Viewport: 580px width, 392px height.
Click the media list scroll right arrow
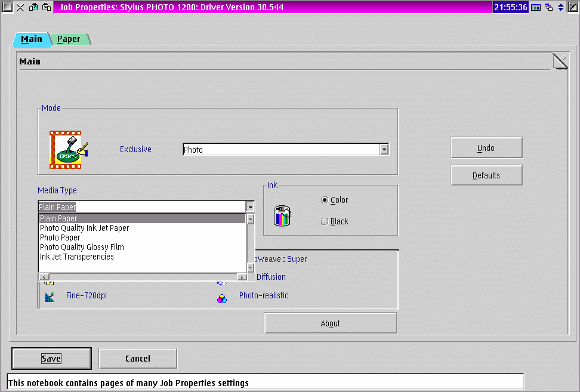point(242,277)
